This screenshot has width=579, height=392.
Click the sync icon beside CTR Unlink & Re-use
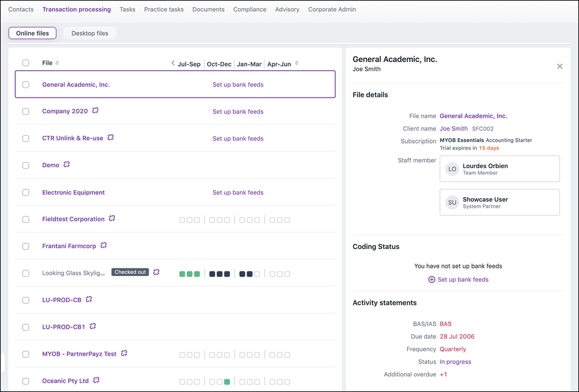click(110, 138)
